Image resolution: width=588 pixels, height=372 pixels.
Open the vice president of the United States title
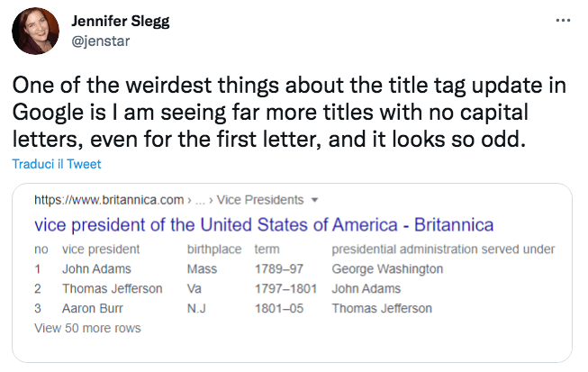point(264,225)
